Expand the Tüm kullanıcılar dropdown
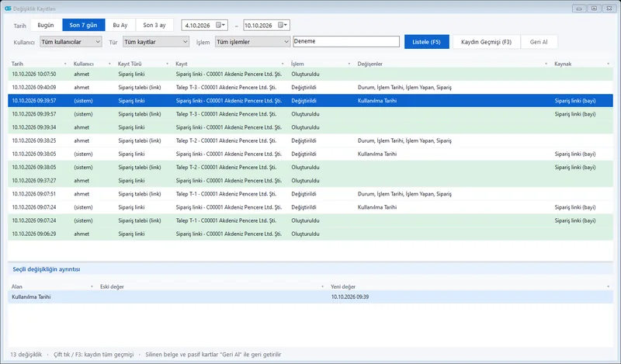Image resolution: width=621 pixels, height=364 pixels. click(x=71, y=42)
